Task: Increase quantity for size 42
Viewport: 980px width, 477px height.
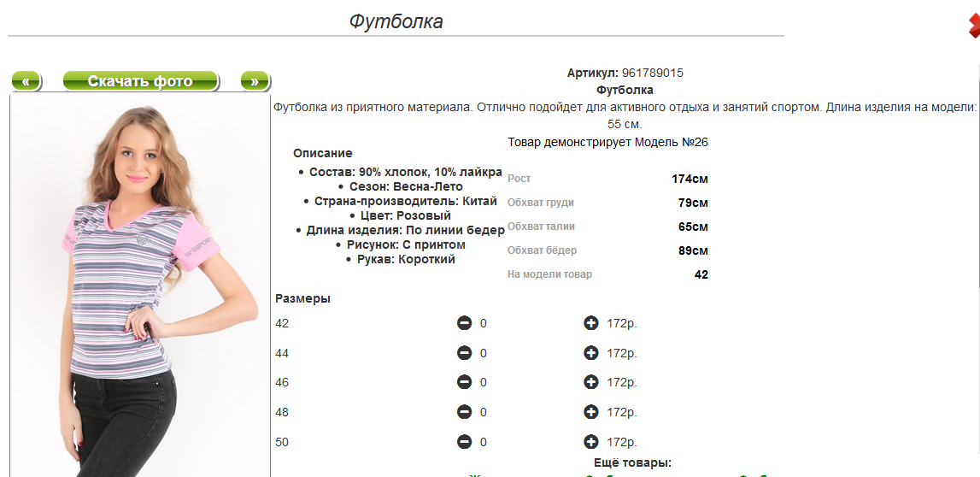Action: tap(590, 323)
